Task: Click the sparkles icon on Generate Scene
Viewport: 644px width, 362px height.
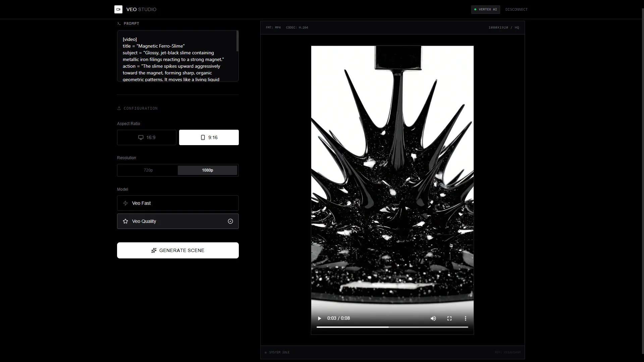Action: coord(154,250)
